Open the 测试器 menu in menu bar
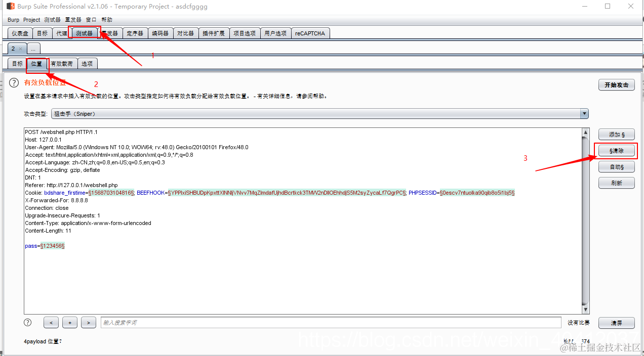This screenshot has width=644, height=356. [x=52, y=20]
